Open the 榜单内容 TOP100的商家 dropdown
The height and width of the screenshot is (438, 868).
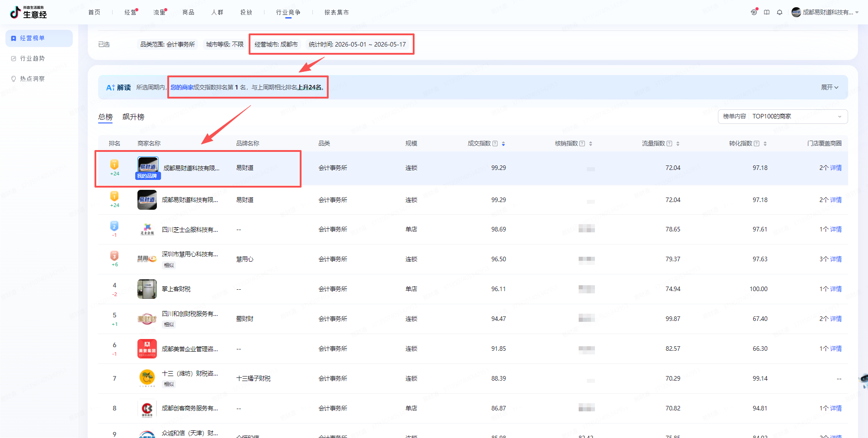783,117
